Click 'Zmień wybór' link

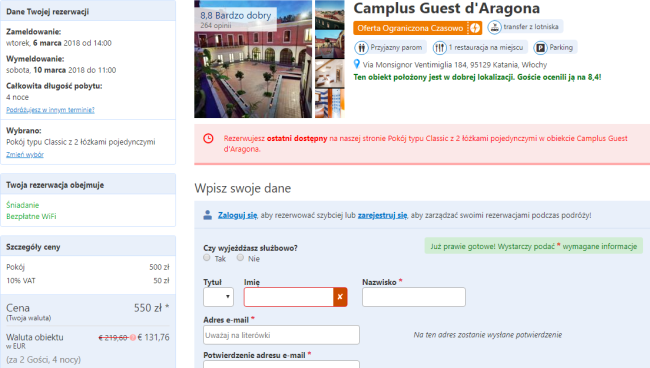[25, 155]
